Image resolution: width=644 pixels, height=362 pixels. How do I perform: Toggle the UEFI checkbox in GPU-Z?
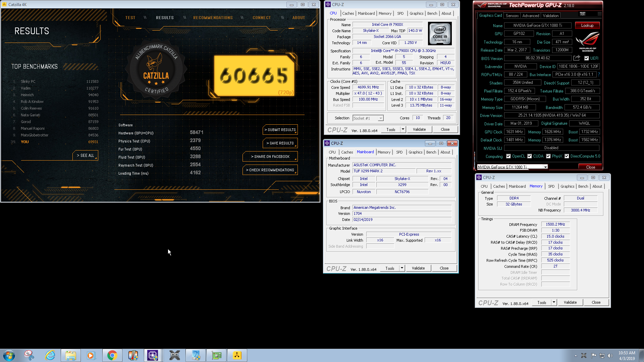[586, 58]
